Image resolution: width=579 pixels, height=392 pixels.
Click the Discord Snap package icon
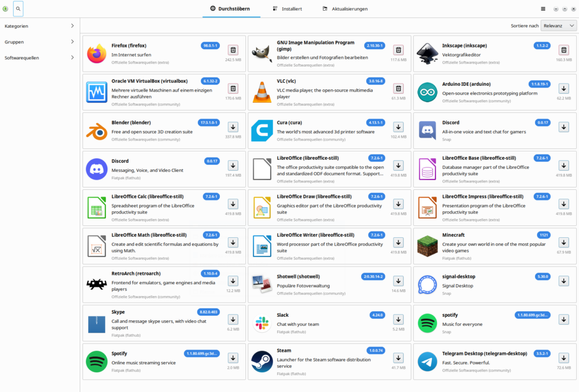[427, 131]
